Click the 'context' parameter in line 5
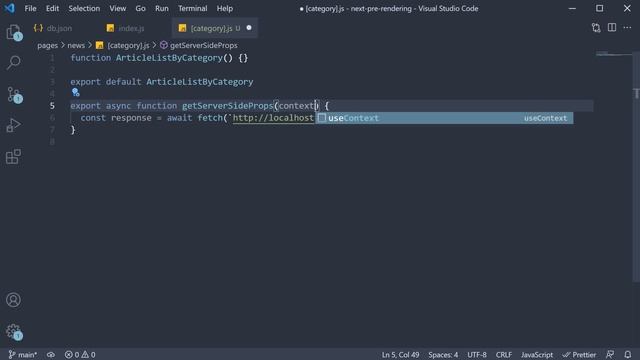Image resolution: width=640 pixels, height=360 pixels. tap(296, 106)
